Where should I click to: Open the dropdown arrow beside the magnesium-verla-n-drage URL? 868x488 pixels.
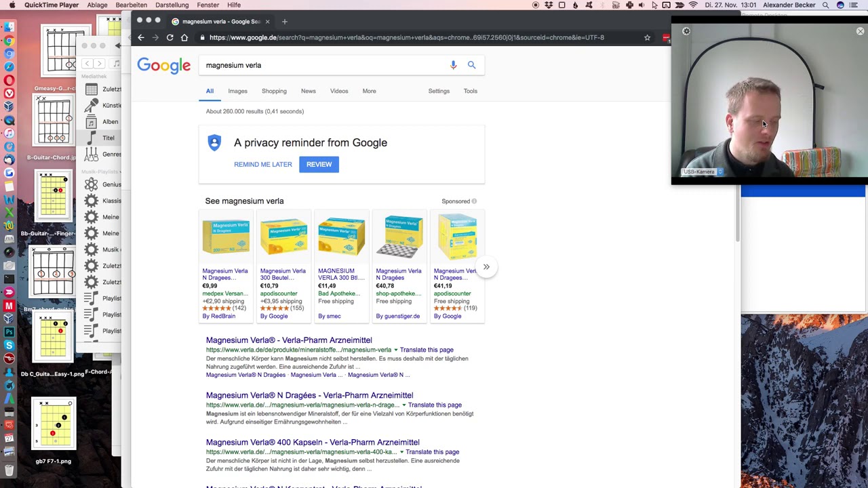tap(404, 405)
